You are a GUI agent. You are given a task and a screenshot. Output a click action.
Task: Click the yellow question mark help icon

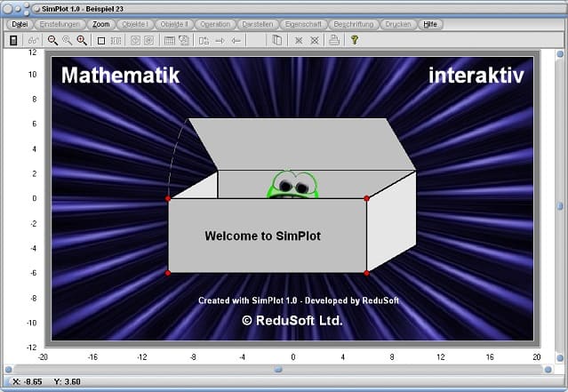(355, 40)
